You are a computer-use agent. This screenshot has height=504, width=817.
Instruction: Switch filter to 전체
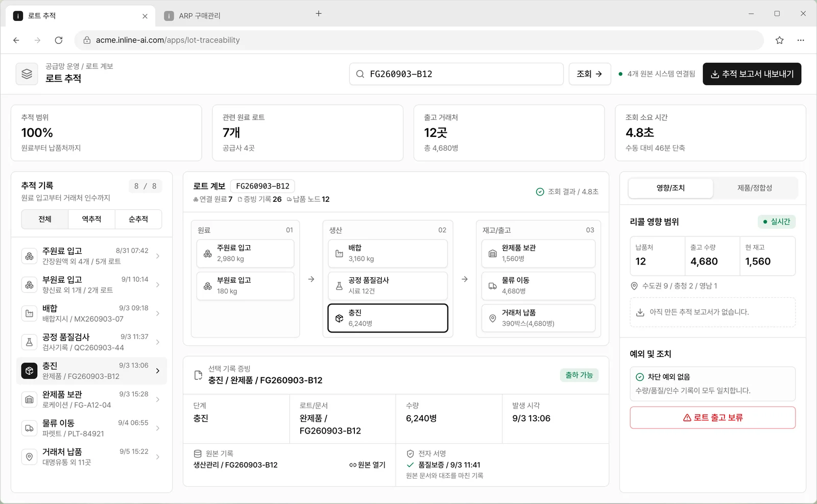(45, 219)
